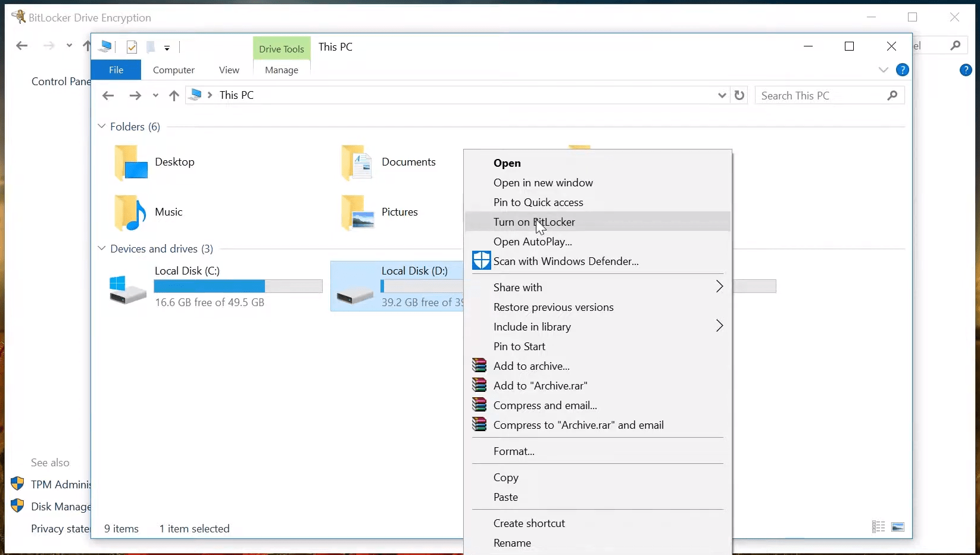Select Turn on BitLocker from context menu
The width and height of the screenshot is (980, 555).
[x=534, y=222]
